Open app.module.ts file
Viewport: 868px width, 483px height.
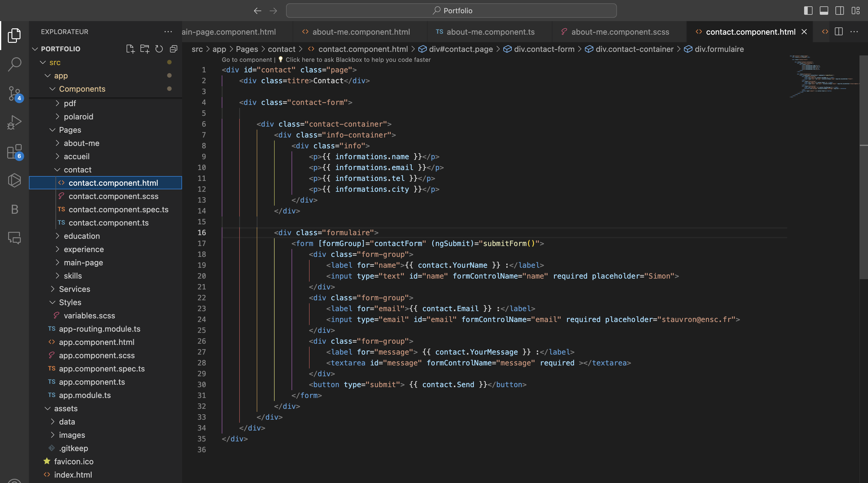[x=85, y=395]
